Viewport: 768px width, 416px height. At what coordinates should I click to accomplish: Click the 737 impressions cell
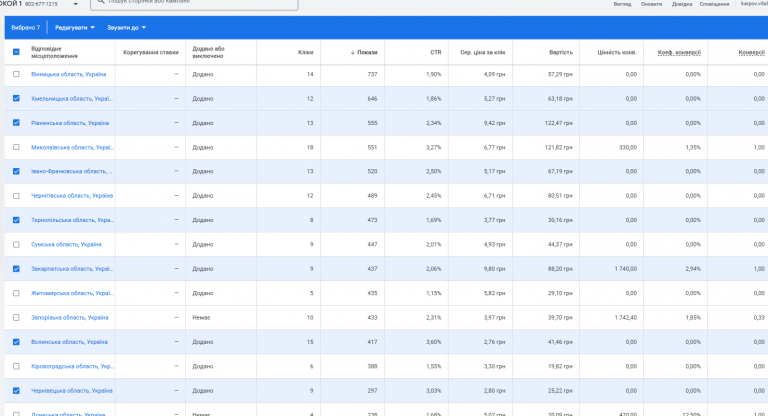[x=372, y=74]
